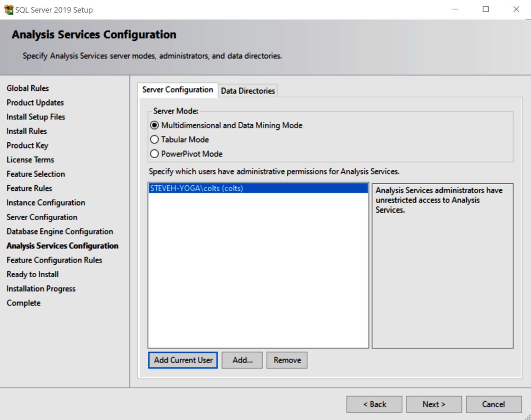This screenshot has height=420, width=531.
Task: Open the Data Directories tab
Action: pos(248,91)
